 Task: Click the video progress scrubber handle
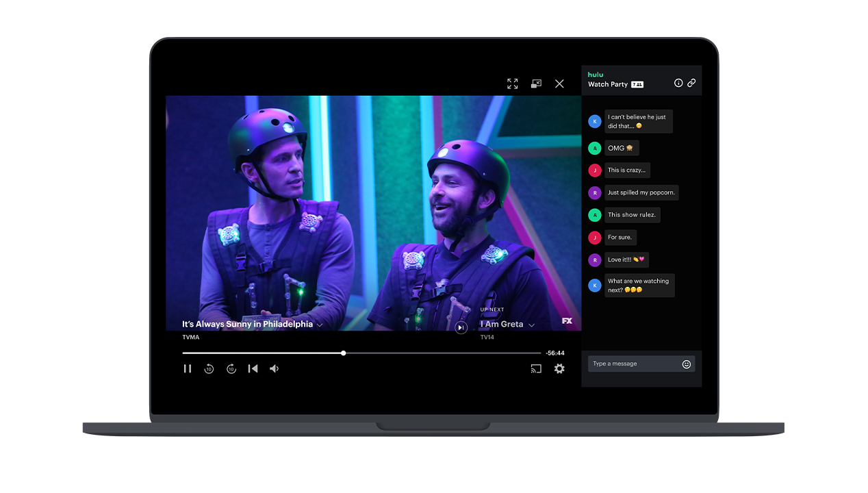(344, 353)
